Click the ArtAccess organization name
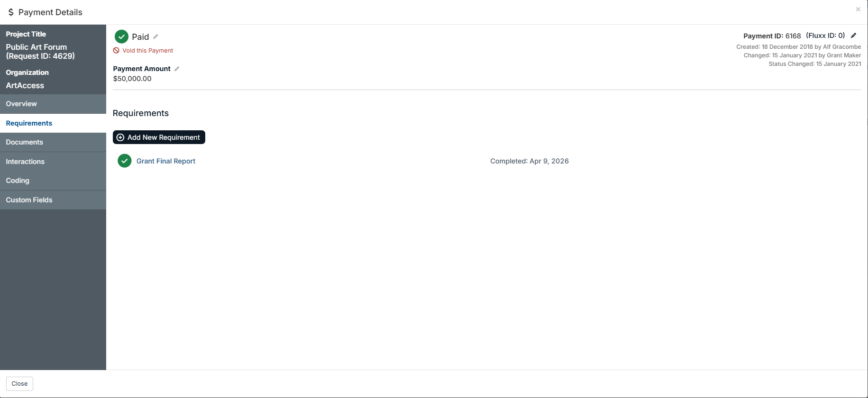 coord(25,86)
